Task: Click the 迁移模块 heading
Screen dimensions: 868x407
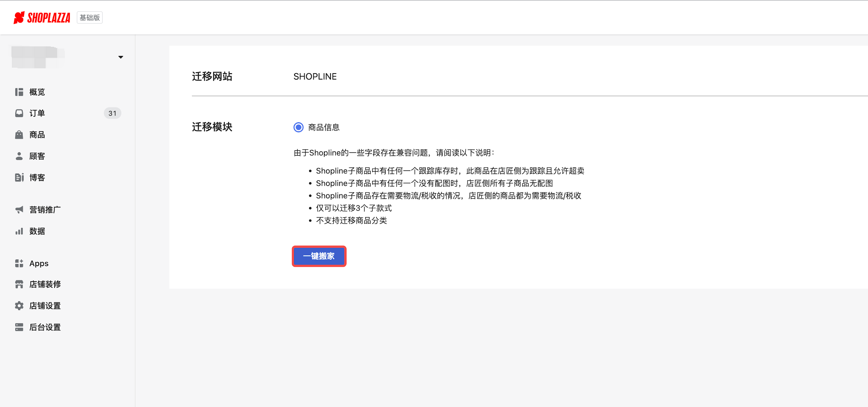Action: [x=212, y=127]
